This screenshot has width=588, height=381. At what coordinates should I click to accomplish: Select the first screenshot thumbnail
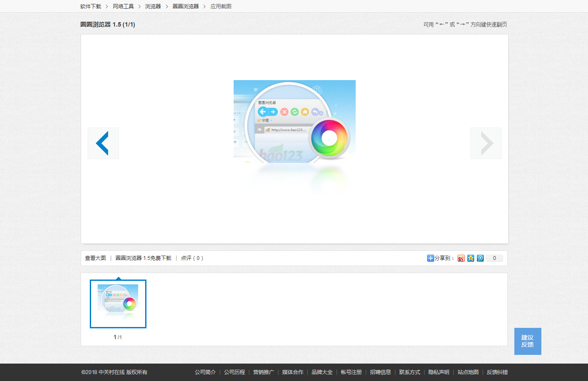118,304
